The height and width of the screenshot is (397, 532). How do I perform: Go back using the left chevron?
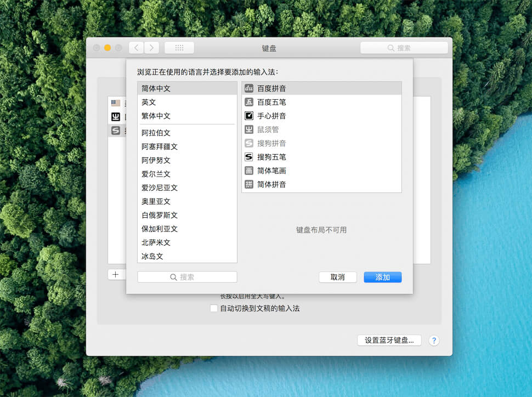(x=136, y=48)
